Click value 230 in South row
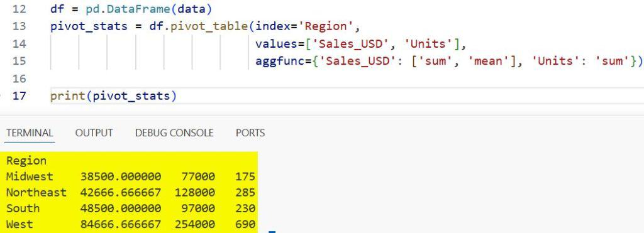 tap(245, 209)
